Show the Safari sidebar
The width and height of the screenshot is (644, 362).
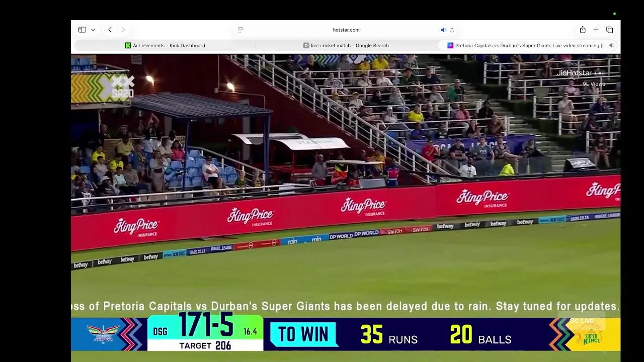click(x=82, y=30)
